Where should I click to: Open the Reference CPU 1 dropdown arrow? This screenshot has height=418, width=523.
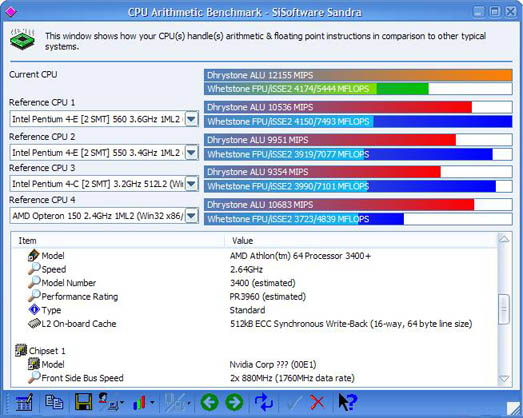(191, 119)
